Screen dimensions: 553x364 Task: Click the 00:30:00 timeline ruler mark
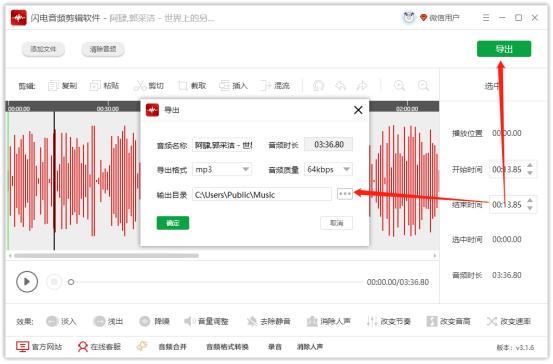[108, 109]
